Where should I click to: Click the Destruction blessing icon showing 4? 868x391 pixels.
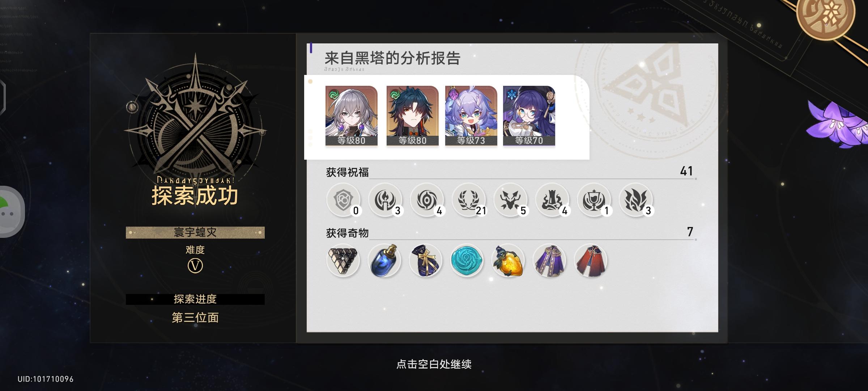coord(552,200)
